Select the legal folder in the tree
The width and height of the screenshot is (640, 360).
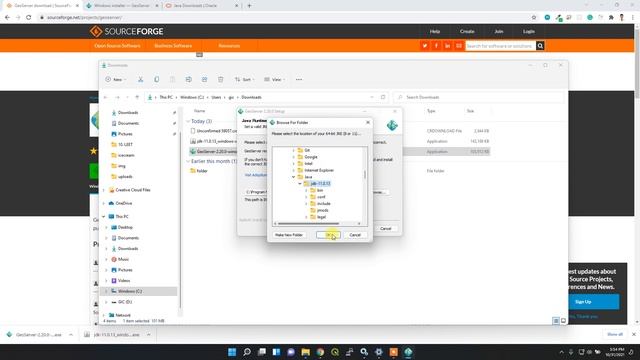coord(321,217)
